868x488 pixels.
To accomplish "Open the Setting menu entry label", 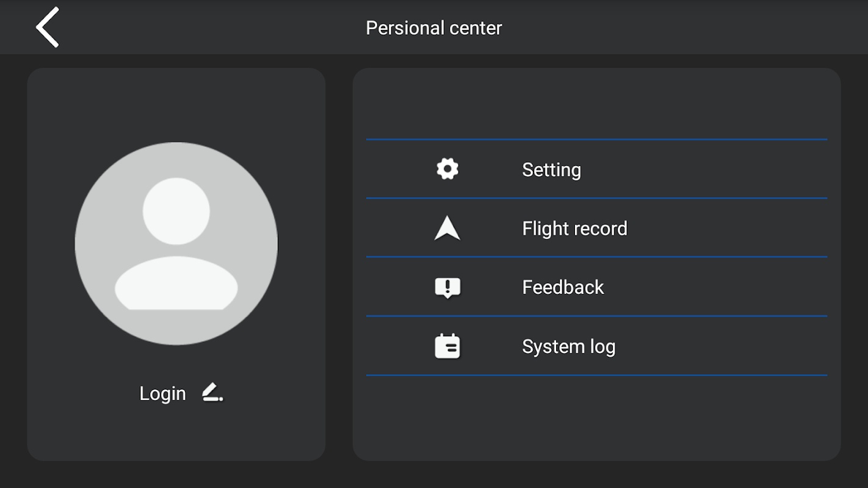I will [551, 170].
